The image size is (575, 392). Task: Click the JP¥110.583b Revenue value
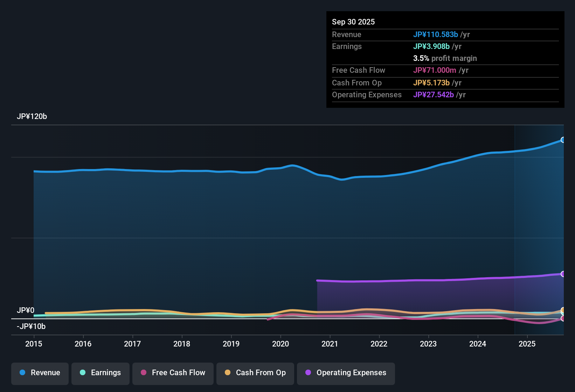coord(436,35)
